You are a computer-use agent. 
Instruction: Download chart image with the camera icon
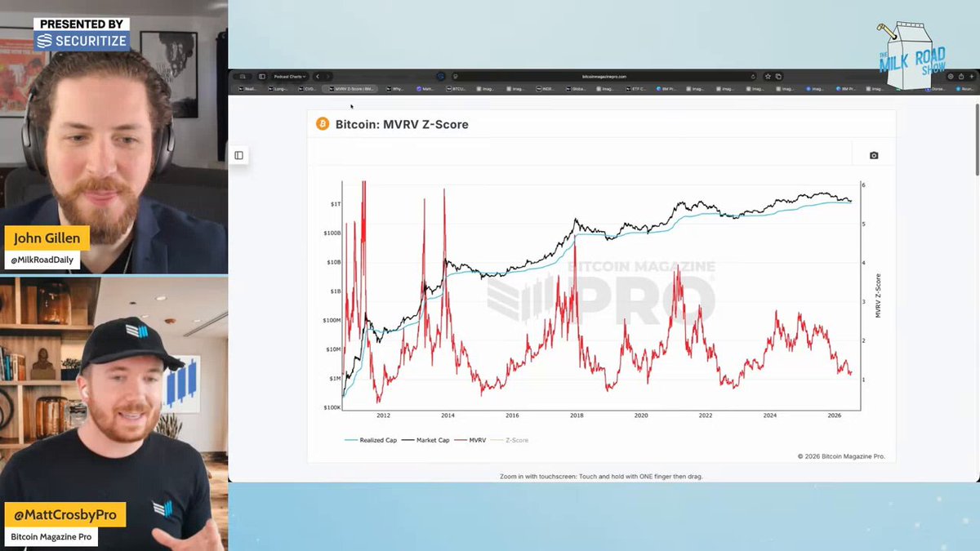(x=874, y=155)
